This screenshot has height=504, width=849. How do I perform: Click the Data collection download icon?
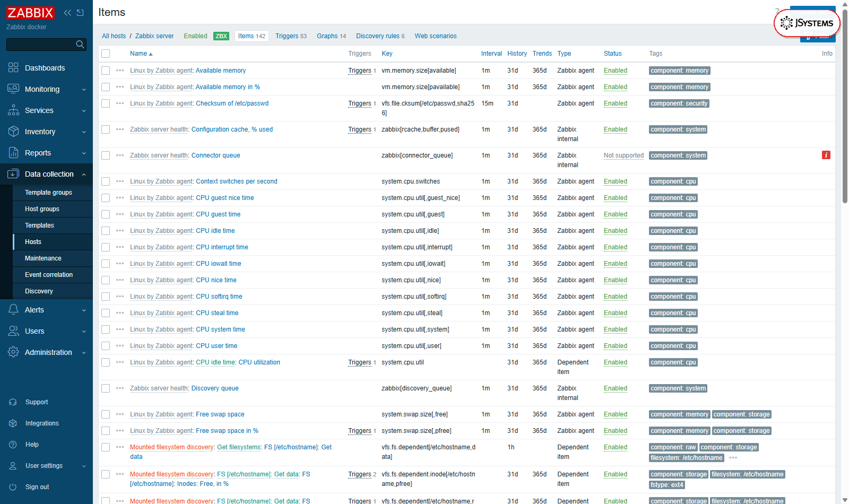tap(13, 174)
